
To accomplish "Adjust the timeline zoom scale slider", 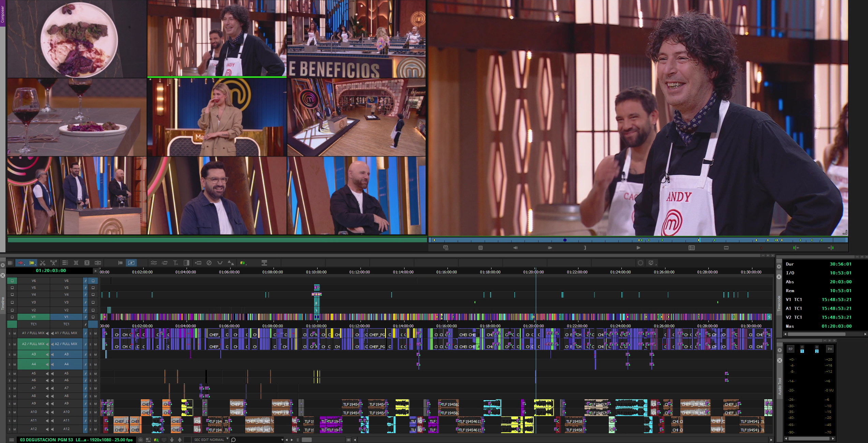I will pos(307,440).
